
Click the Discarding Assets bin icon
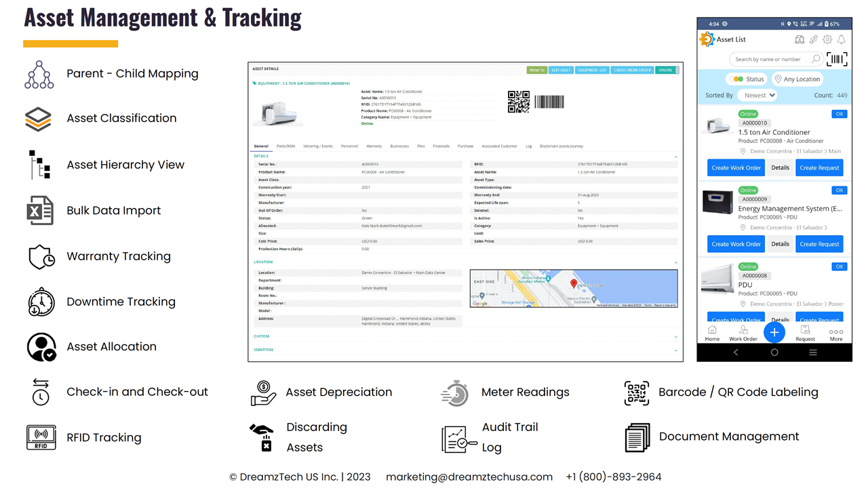point(262,438)
